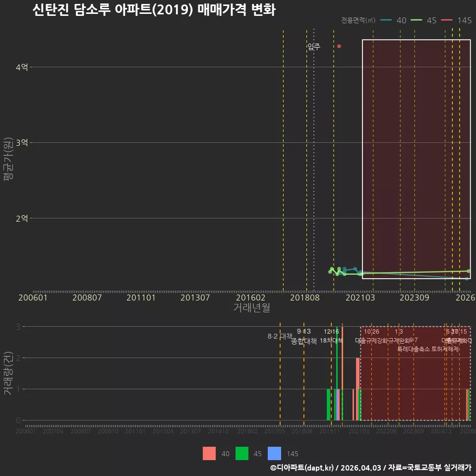Click the chart title 신탄진 담소루 아파트(2019) 매매가격 변화
The image size is (476, 476).
[x=154, y=10]
